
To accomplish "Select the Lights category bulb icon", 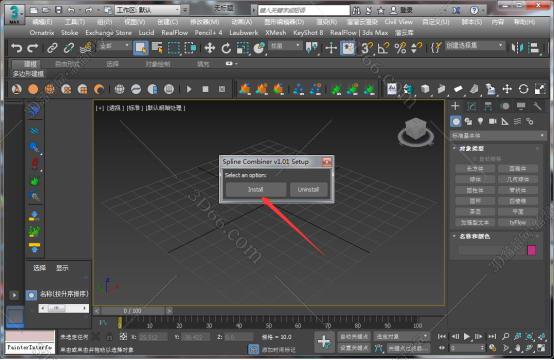I will click(x=480, y=121).
